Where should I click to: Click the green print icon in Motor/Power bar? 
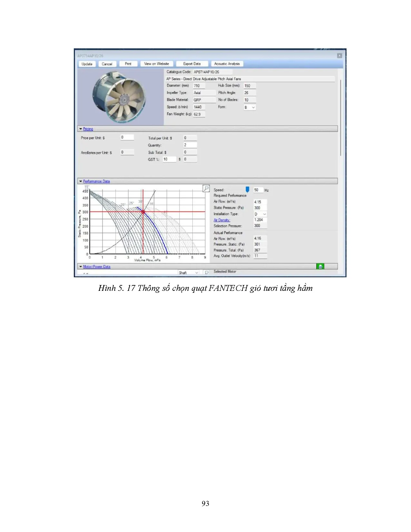[x=320, y=266]
